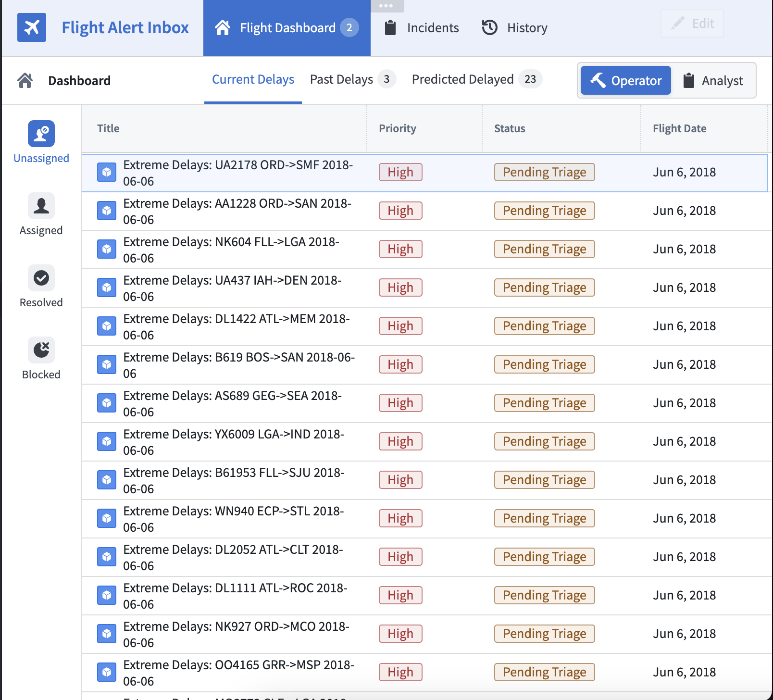The width and height of the screenshot is (773, 700).
Task: Switch to Operator mode
Action: tap(626, 80)
